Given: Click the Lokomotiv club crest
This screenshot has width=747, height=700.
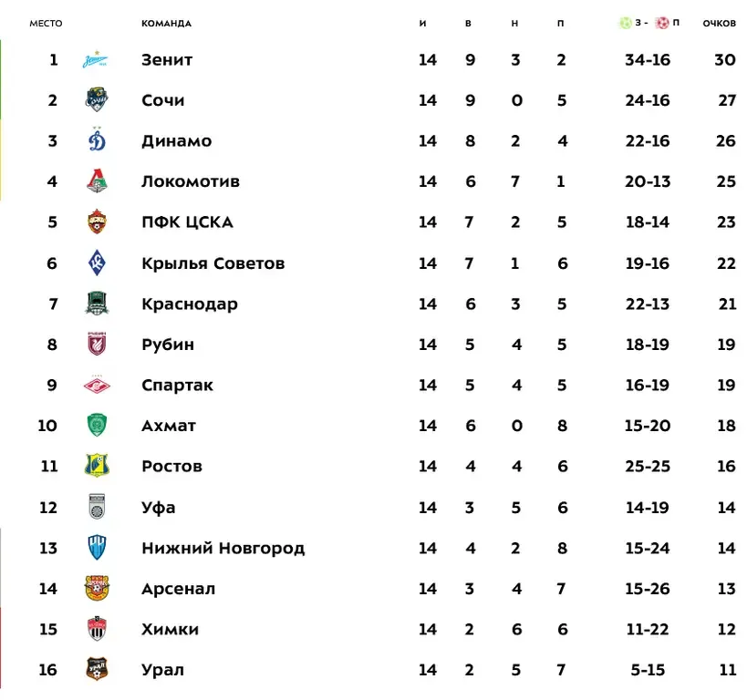Looking at the screenshot, I should (97, 181).
